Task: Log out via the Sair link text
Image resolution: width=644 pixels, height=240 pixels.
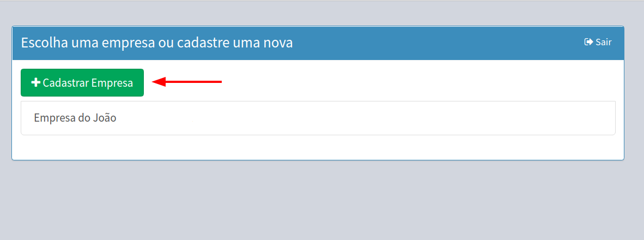Action: click(x=603, y=42)
